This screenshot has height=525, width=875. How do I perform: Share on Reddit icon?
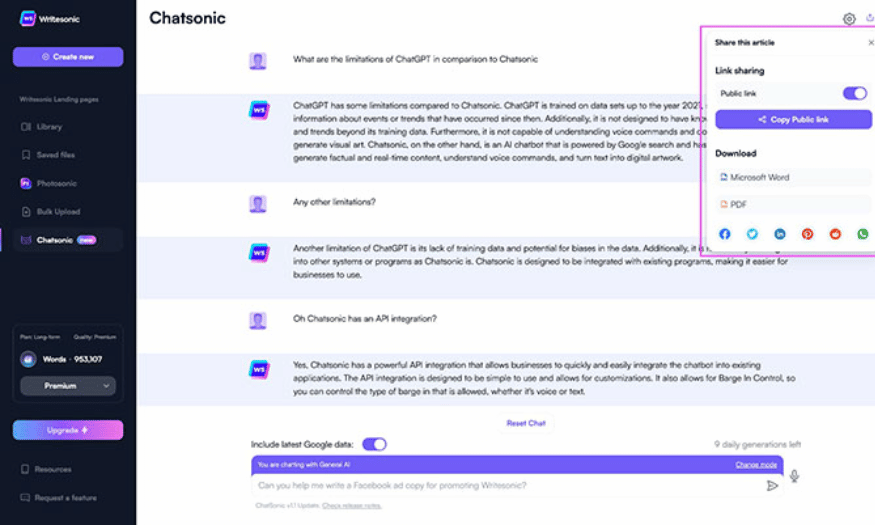[835, 234]
